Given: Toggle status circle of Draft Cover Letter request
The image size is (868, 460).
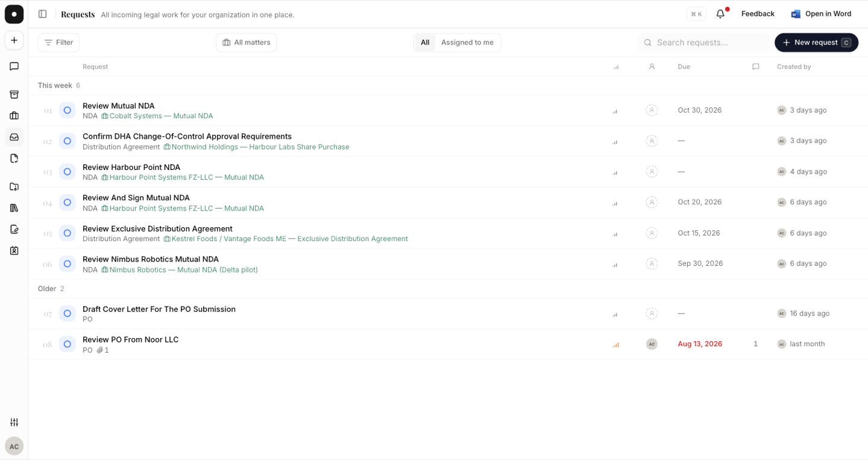Looking at the screenshot, I should (68, 313).
